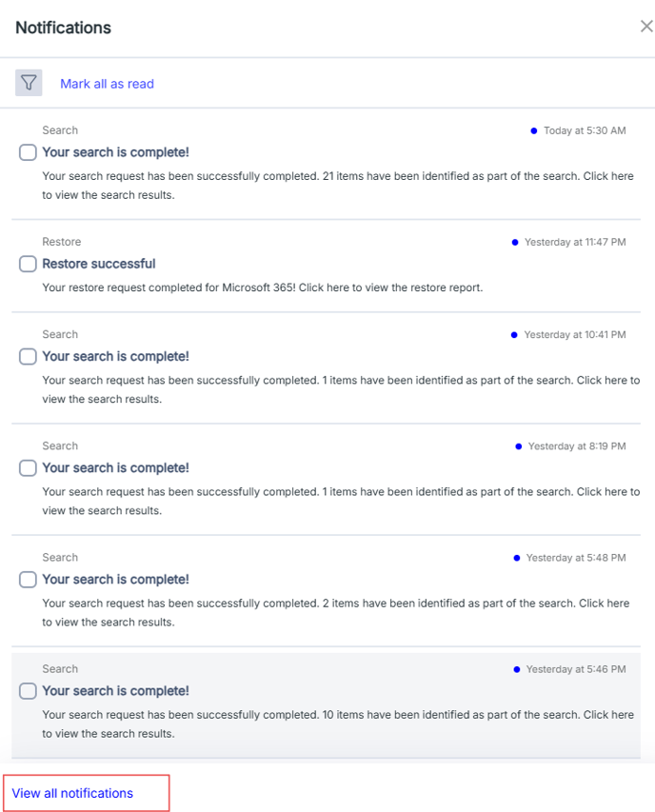655x812 pixels.
Task: Select the Restore successful notification checkbox
Action: [x=28, y=264]
